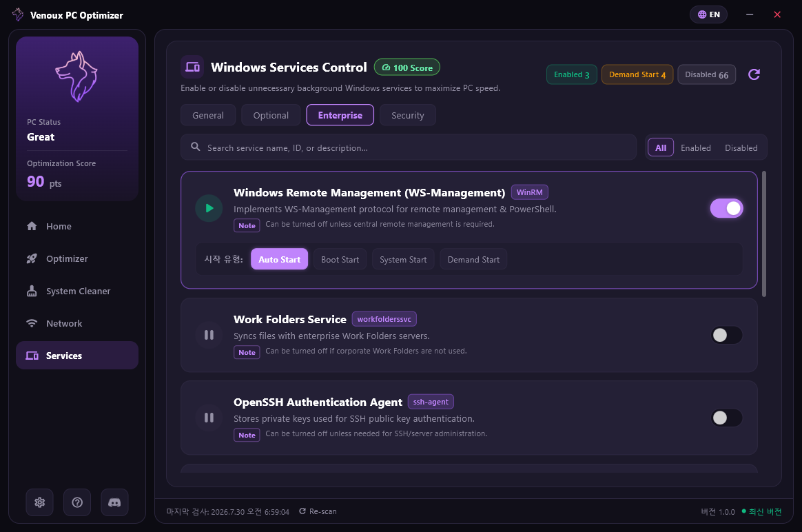This screenshot has width=802, height=532.
Task: Click the search magnifier icon
Action: (x=196, y=147)
